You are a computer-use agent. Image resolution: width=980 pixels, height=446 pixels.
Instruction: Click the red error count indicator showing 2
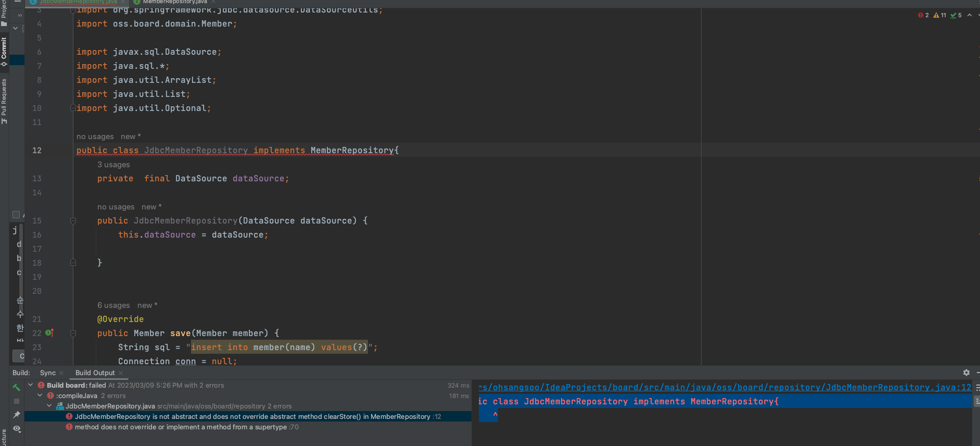(923, 15)
